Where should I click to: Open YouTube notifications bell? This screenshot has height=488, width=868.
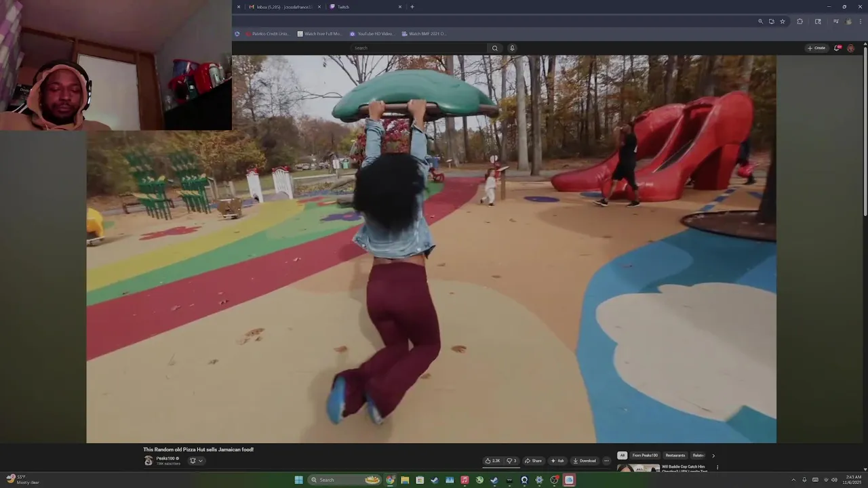[x=838, y=48]
